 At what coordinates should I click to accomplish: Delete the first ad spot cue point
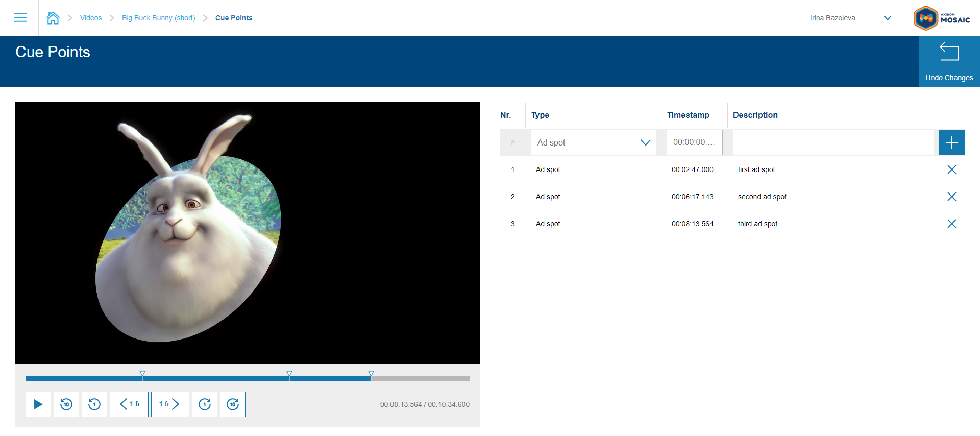pyautogui.click(x=951, y=169)
